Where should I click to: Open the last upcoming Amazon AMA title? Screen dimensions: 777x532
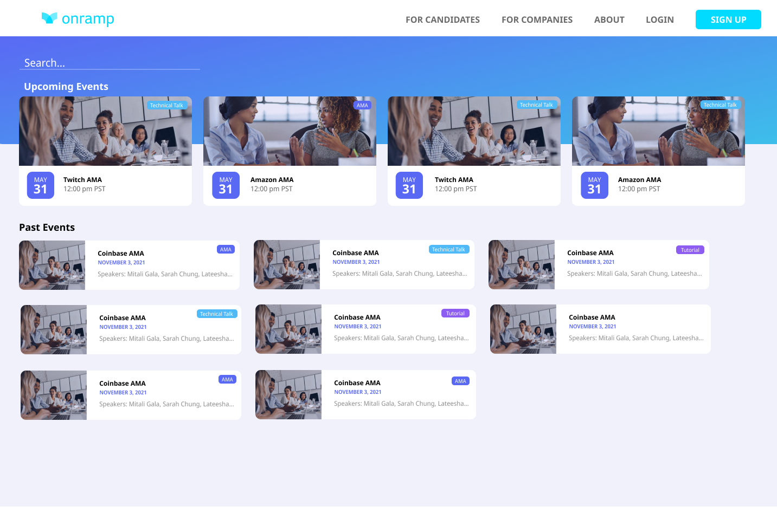point(639,180)
